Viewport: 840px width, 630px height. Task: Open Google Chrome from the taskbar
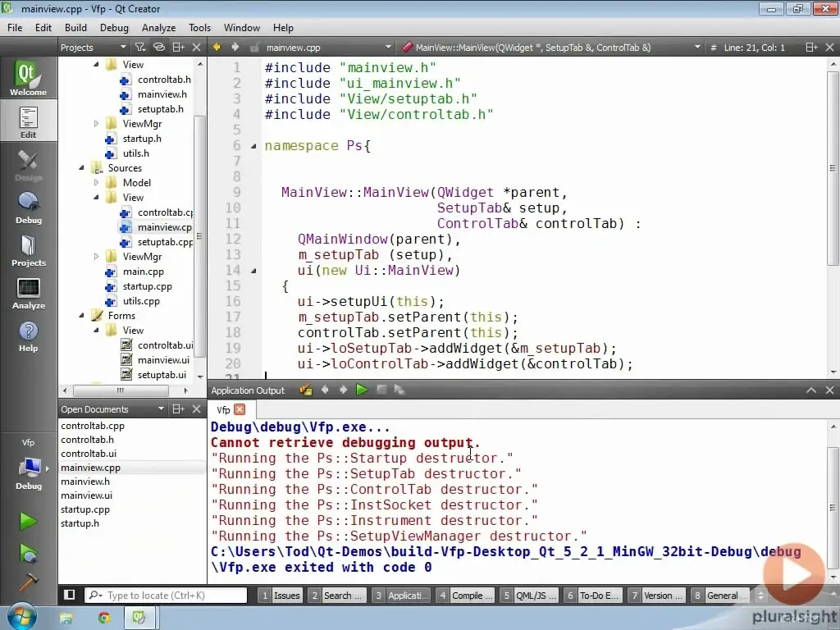(103, 617)
